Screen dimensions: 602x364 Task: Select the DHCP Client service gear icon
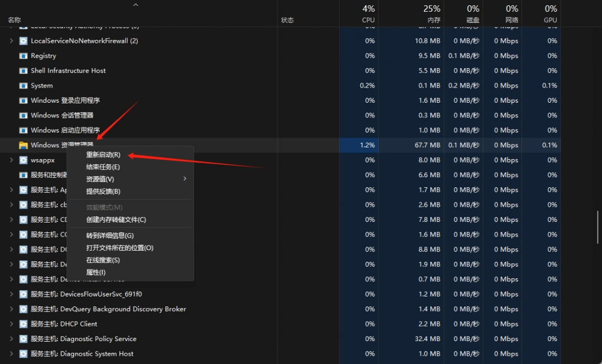click(x=24, y=324)
